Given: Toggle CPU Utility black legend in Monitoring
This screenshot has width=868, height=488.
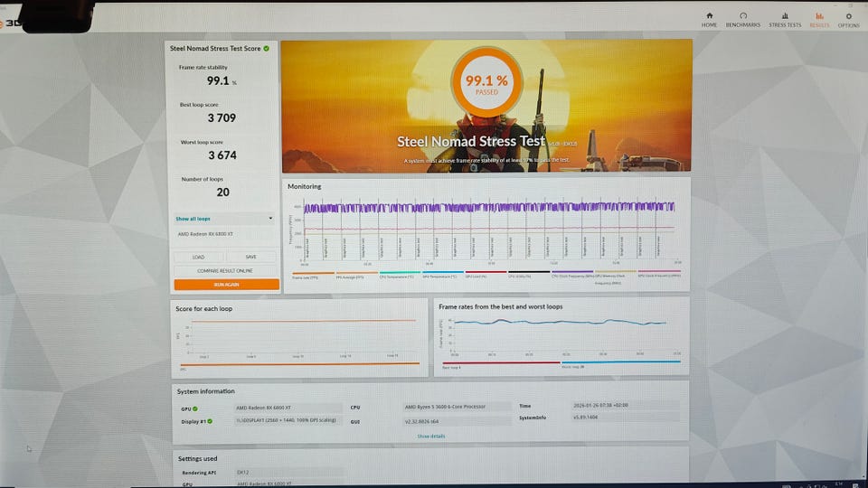Looking at the screenshot, I should click(529, 275).
